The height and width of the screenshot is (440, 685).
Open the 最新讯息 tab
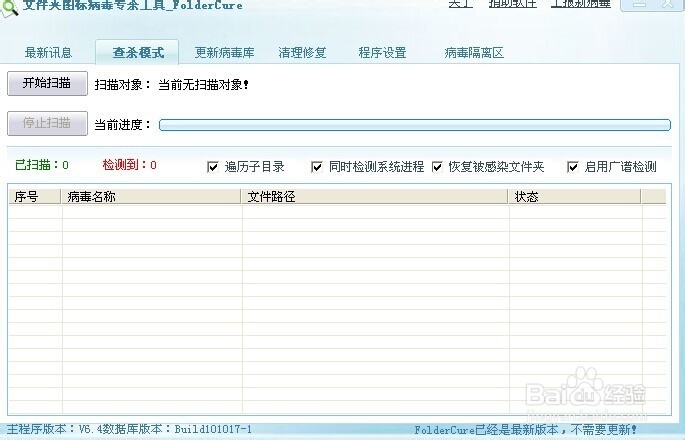(x=48, y=53)
